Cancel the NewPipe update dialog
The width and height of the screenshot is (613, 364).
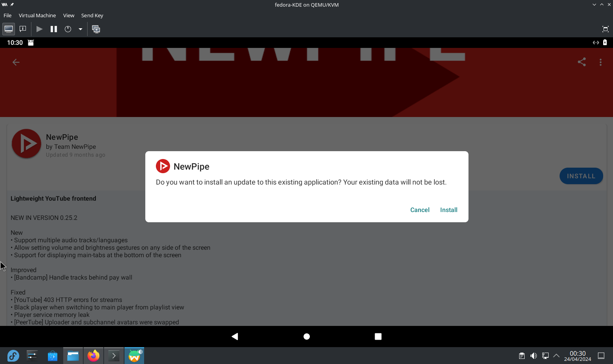[420, 210]
